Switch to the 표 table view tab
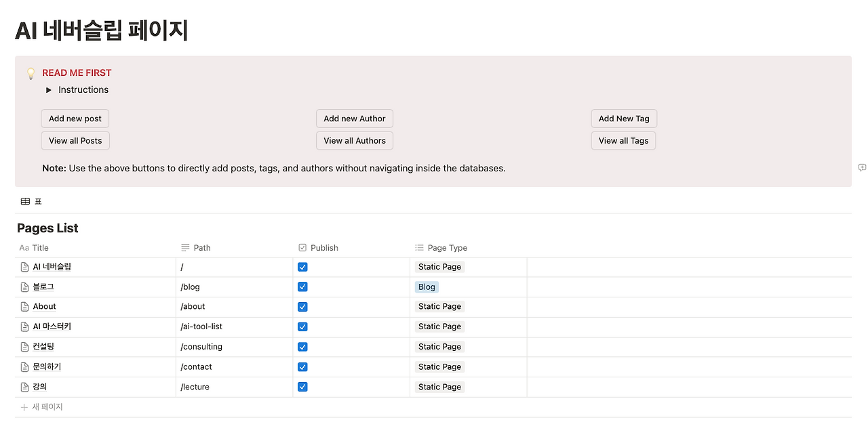Screen dimensions: 868x441 point(31,201)
